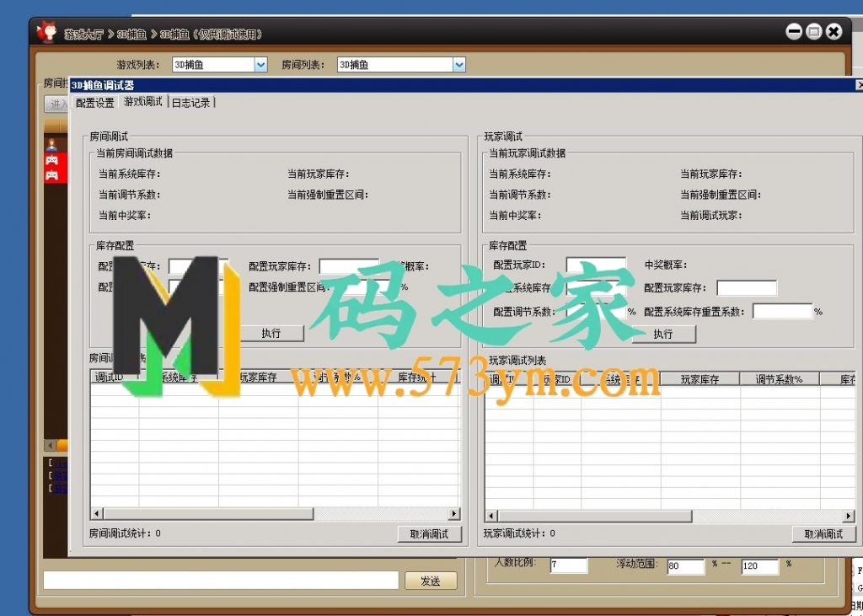Viewport: 863px width, 616px height.
Task: Click player 配置玩家库存 input field
Action: 747,288
